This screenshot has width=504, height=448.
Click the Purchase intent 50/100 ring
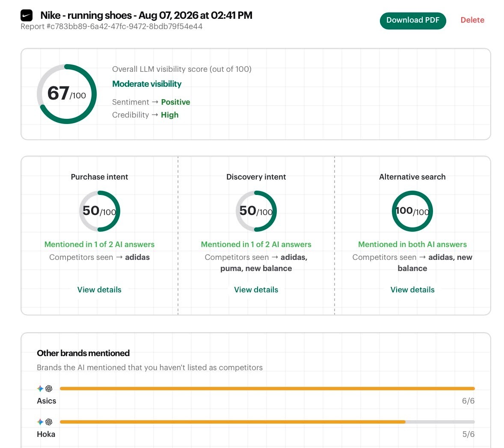tap(100, 211)
